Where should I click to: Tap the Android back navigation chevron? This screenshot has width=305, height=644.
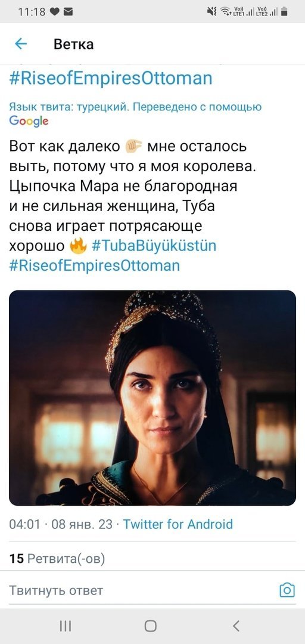[x=236, y=626]
